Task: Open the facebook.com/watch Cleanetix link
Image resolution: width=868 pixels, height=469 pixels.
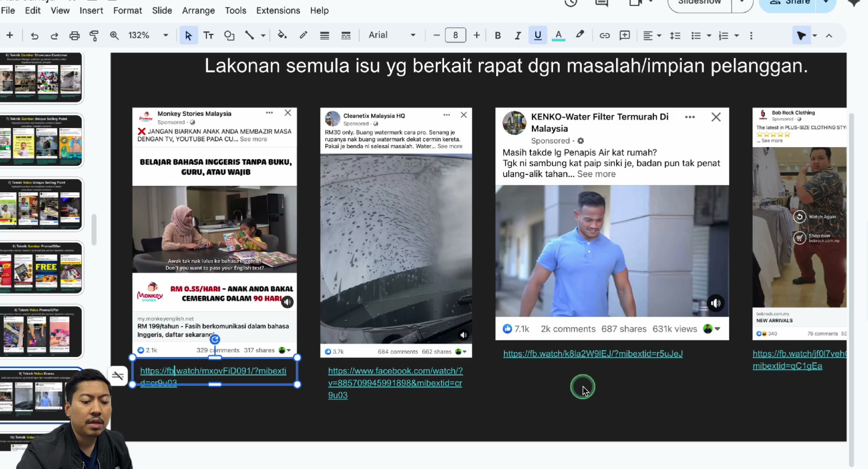Action: point(395,383)
